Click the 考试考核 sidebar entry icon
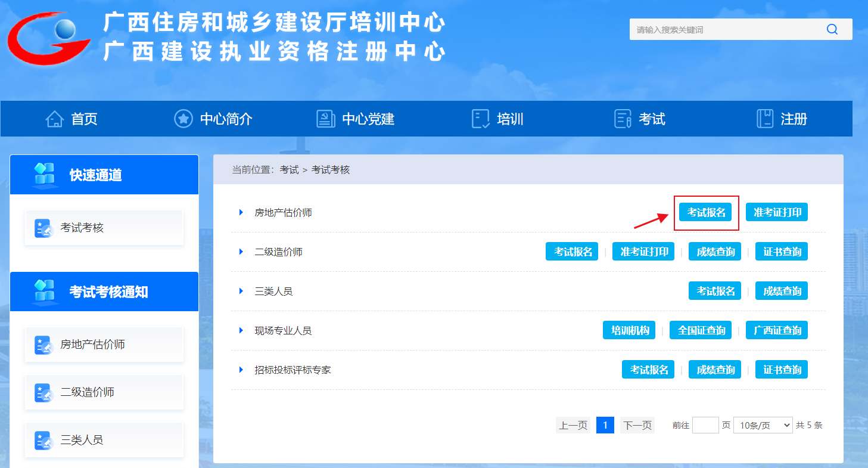The height and width of the screenshot is (468, 868). pos(43,227)
